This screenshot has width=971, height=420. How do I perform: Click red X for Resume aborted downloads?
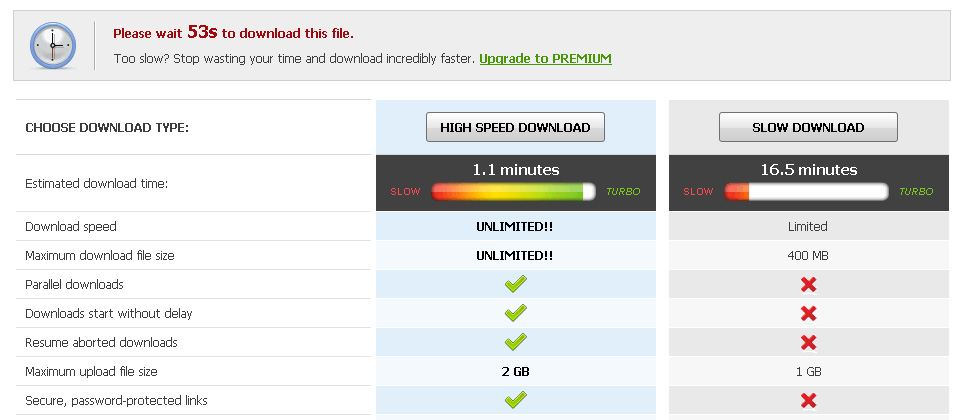tap(808, 343)
